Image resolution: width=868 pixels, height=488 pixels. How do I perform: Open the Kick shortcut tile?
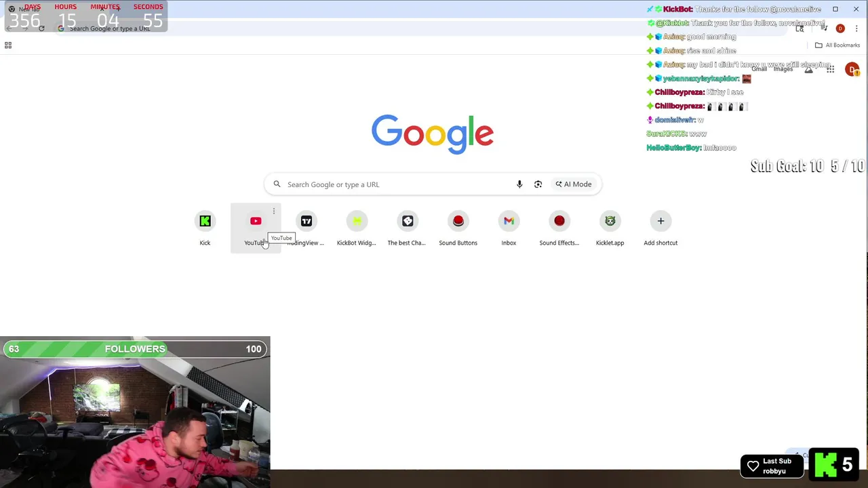(x=205, y=228)
